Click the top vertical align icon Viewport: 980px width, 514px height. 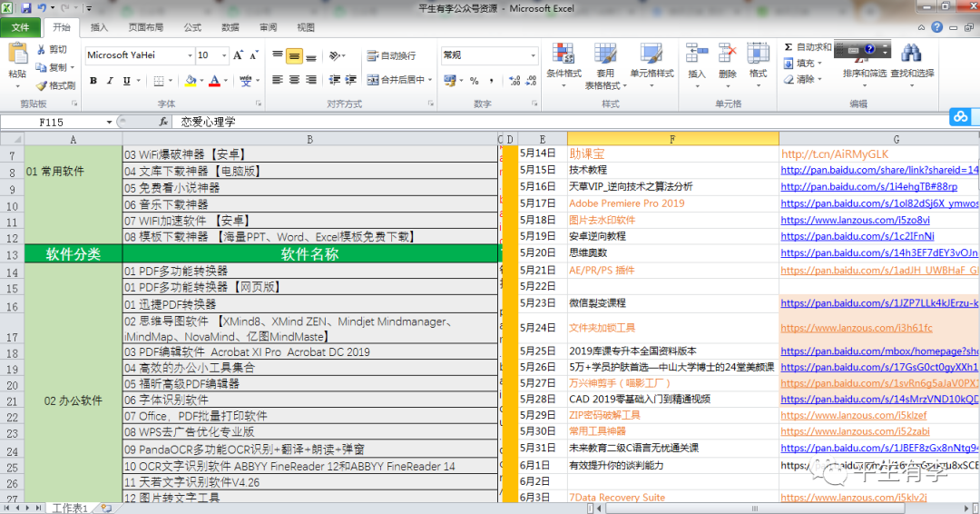[278, 55]
